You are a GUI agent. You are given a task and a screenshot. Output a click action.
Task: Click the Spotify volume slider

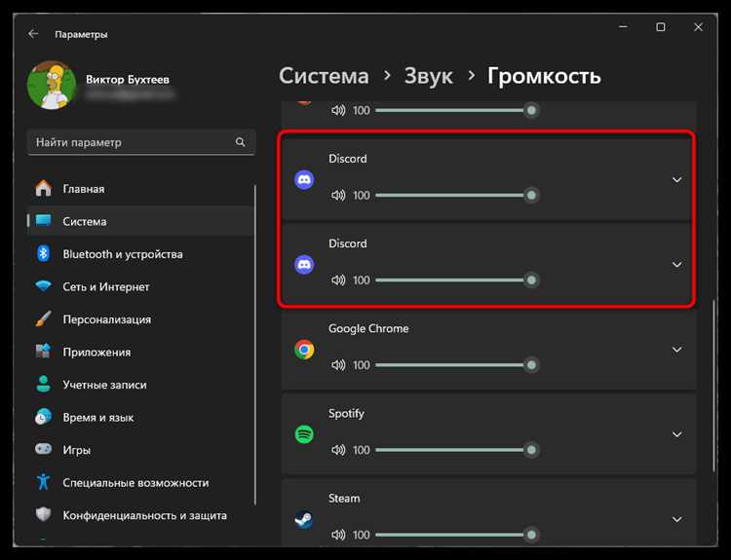(x=457, y=450)
